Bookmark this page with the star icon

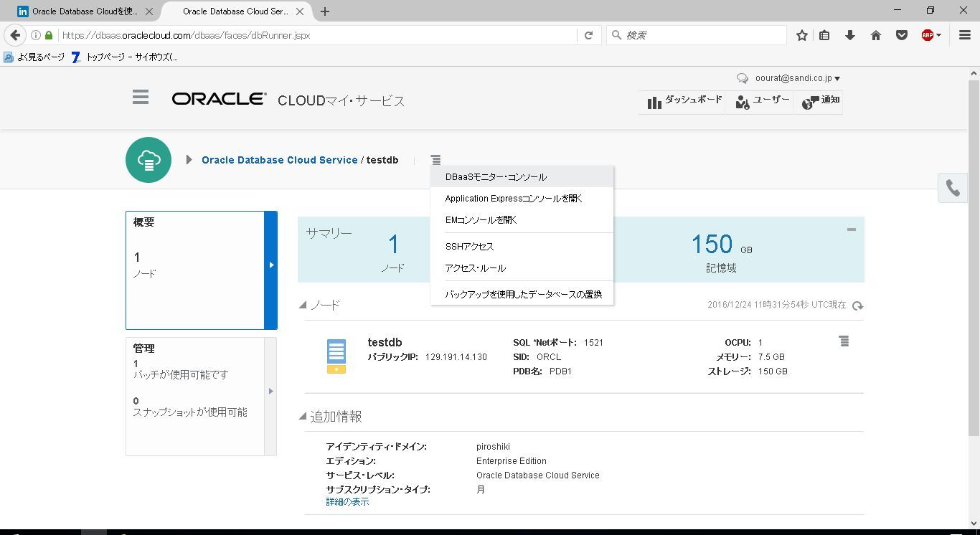click(802, 35)
